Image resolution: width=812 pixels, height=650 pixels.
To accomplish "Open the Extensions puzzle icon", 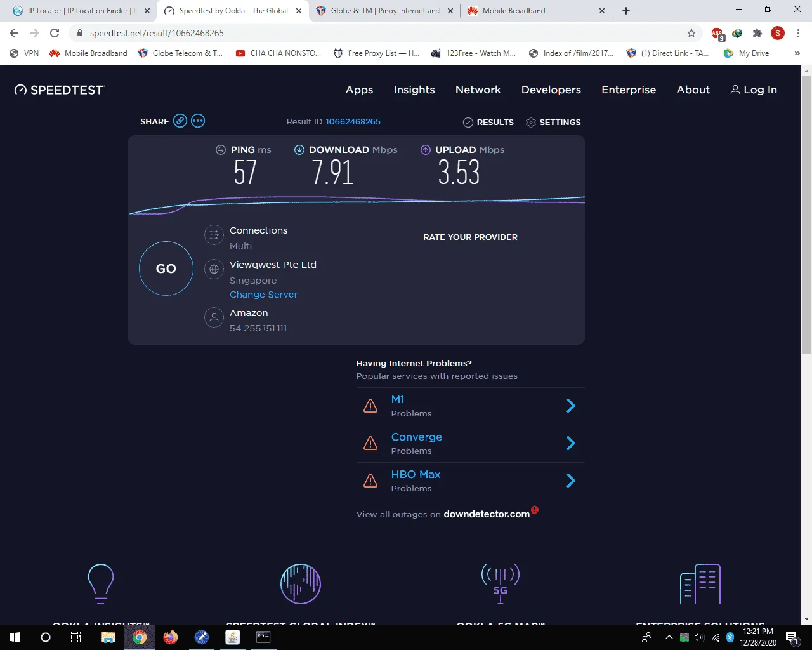I will pyautogui.click(x=757, y=33).
